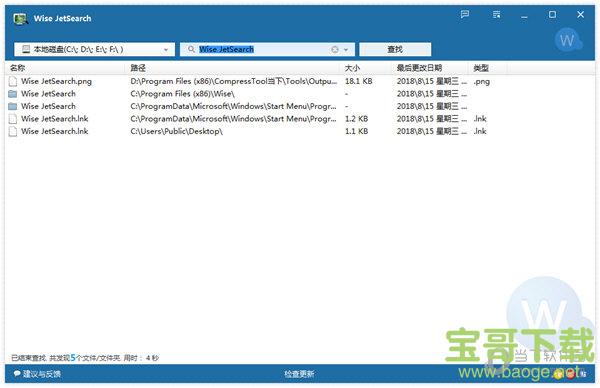Viewport: 600px width, 388px height.
Task: Click the search finished status text
Action: pyautogui.click(x=85, y=358)
